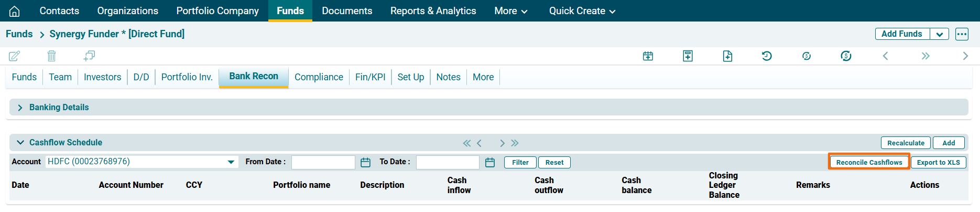The height and width of the screenshot is (212, 980).
Task: Click the add calendar event icon
Action: [648, 56]
